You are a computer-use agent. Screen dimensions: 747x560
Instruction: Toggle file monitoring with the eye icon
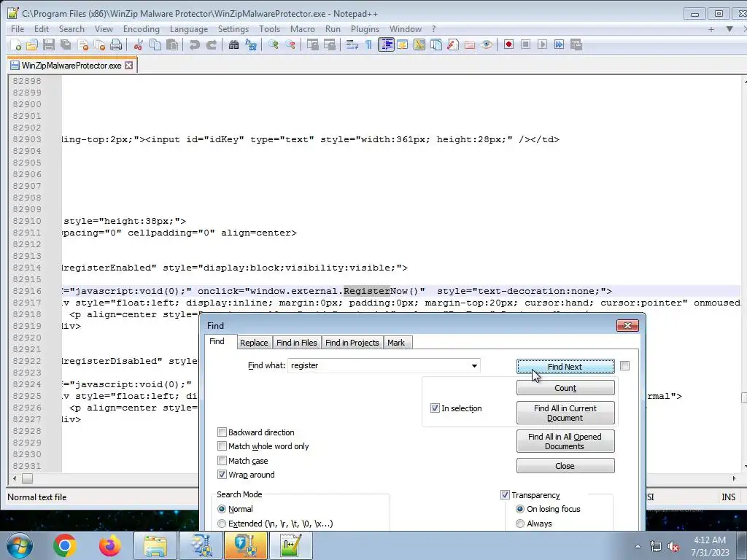point(487,44)
